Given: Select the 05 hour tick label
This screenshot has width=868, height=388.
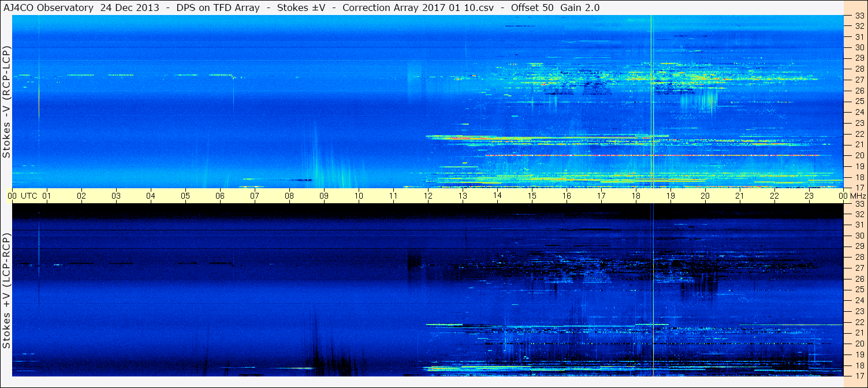Looking at the screenshot, I should tap(185, 196).
